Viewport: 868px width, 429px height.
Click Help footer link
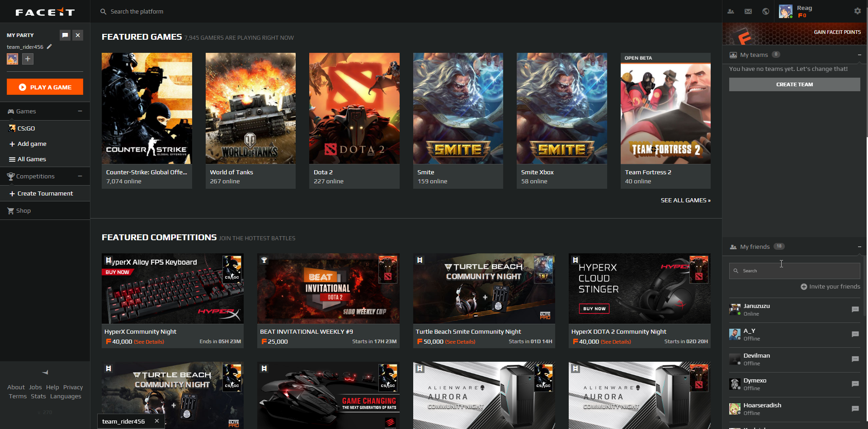click(x=52, y=387)
